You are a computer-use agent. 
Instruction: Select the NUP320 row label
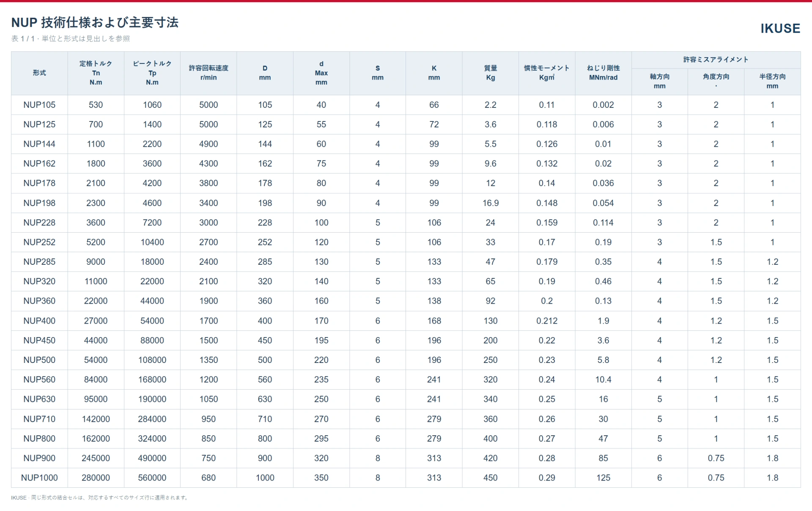coord(39,281)
